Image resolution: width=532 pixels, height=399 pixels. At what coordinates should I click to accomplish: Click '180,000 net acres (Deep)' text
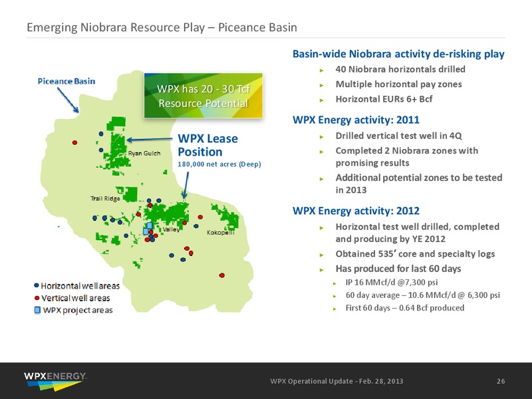pos(219,164)
